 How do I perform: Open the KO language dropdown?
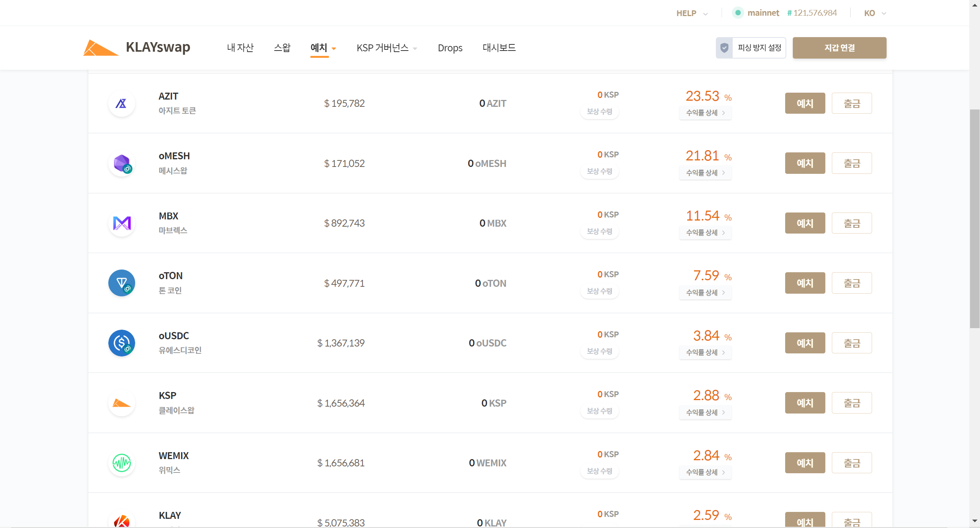point(874,13)
